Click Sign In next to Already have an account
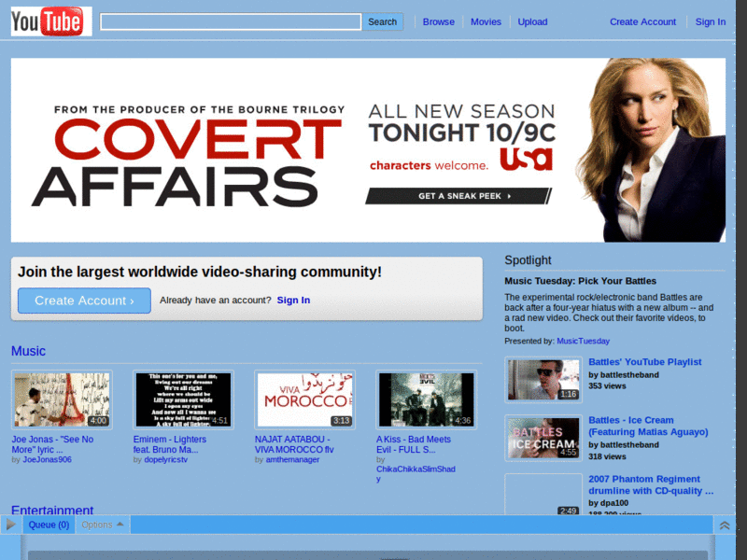747x560 pixels. tap(293, 300)
